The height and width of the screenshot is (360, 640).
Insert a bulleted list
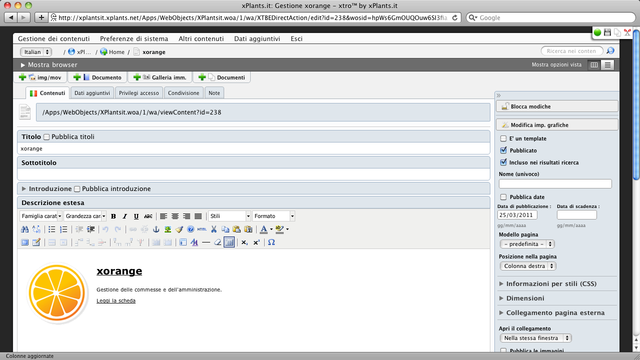(52, 229)
